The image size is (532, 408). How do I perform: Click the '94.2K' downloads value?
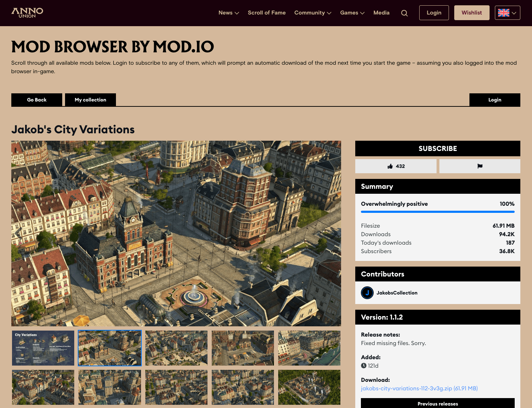(507, 234)
